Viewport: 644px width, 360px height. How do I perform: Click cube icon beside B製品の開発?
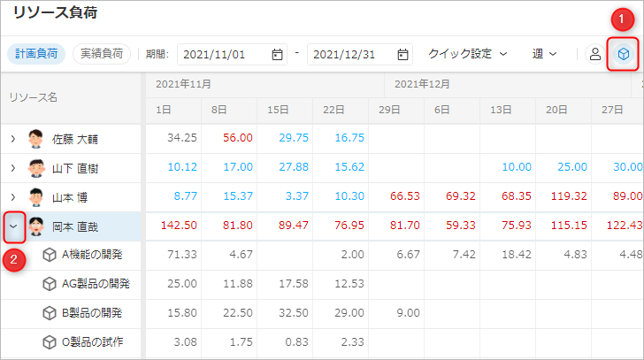click(x=50, y=313)
